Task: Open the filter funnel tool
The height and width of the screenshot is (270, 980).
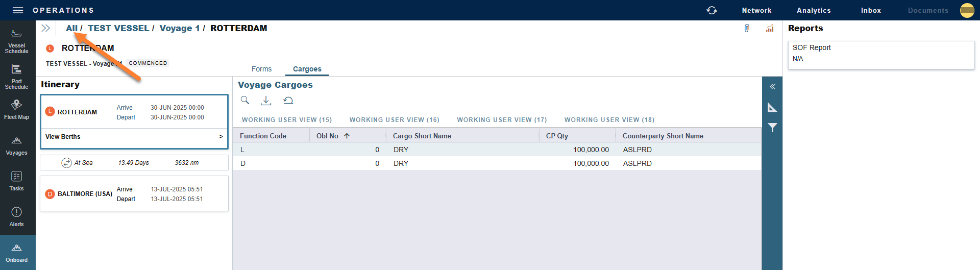Action: (772, 128)
